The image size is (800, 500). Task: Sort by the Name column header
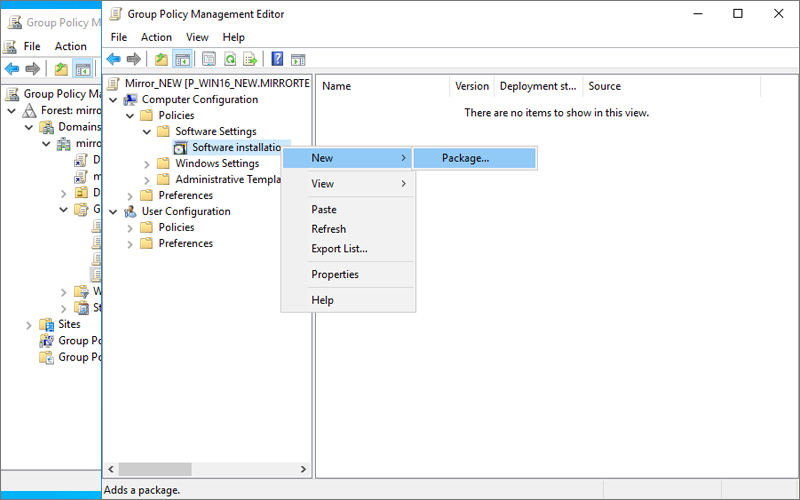(x=383, y=86)
